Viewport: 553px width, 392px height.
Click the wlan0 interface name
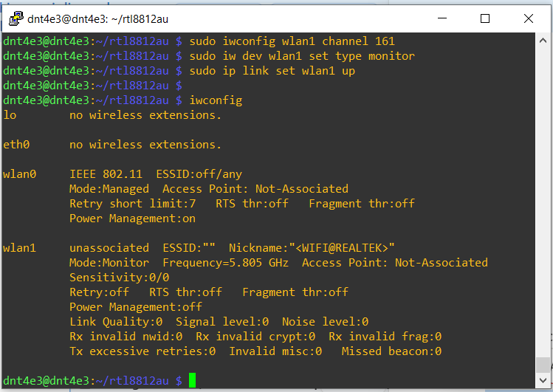19,174
